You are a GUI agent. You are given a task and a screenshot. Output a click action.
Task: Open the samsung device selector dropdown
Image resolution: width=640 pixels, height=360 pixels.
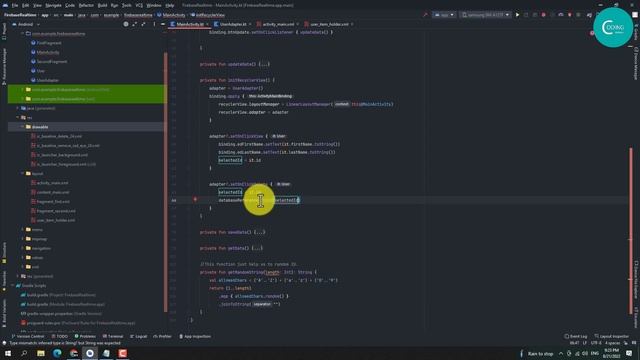pos(486,15)
